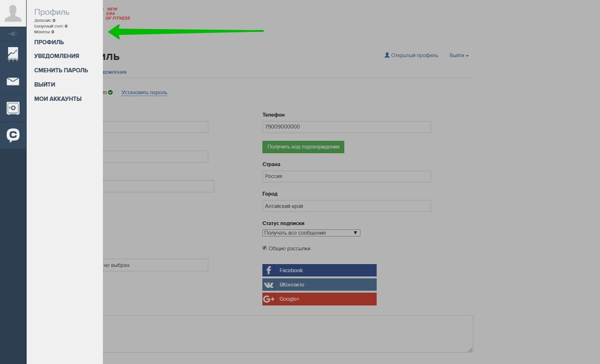Click the ВКонтакте login button

(319, 285)
